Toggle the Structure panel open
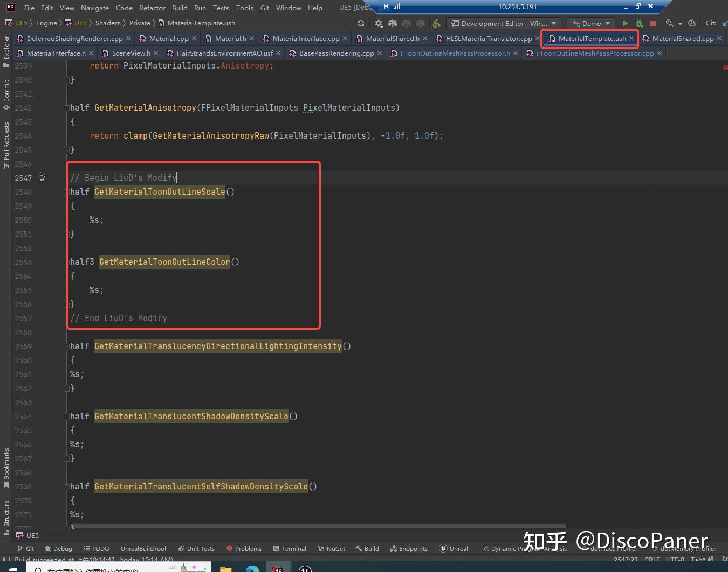 coord(5,513)
